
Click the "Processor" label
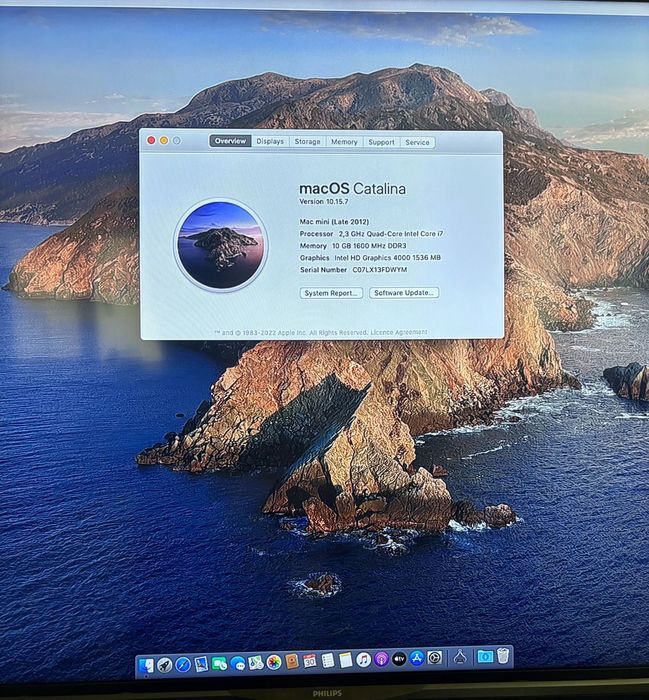[316, 234]
